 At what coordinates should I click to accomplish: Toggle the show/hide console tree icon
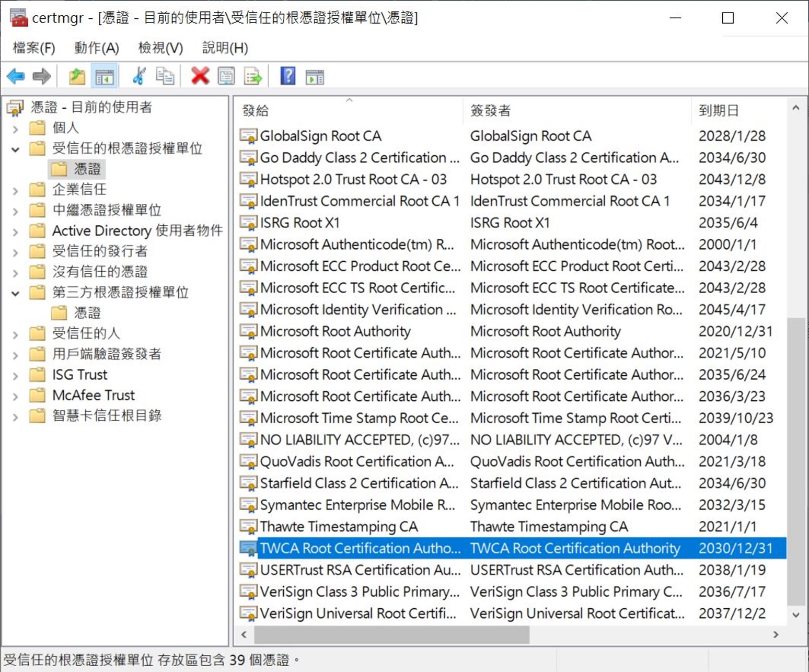(x=104, y=77)
